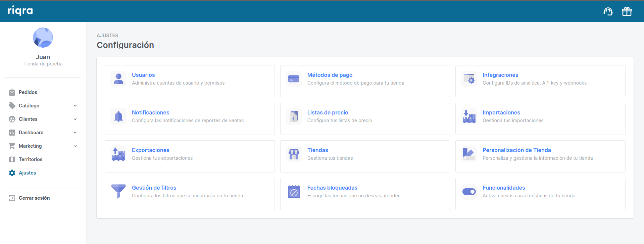Click 'Escoge las fechas que no deseas atender'

click(353, 196)
